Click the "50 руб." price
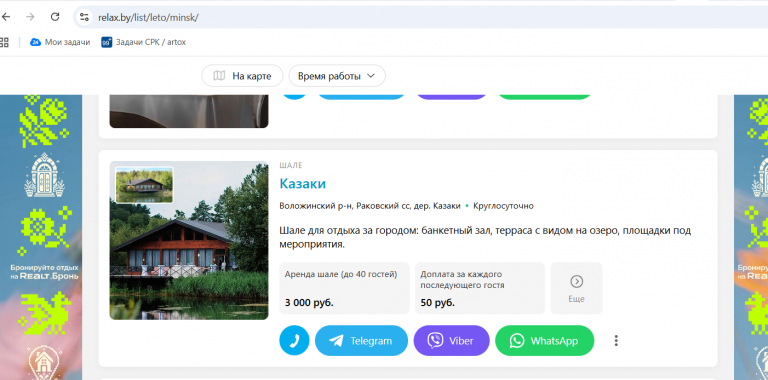This screenshot has width=768, height=380. (437, 303)
